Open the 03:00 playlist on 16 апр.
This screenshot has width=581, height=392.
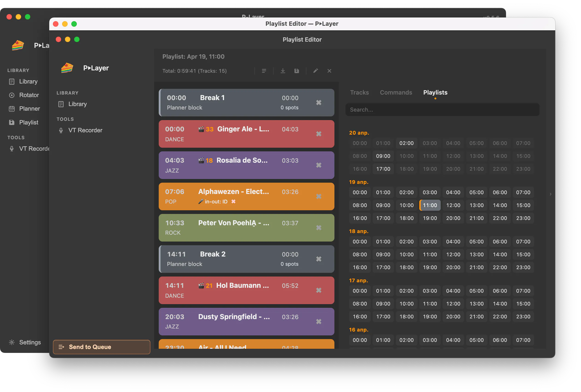click(x=430, y=340)
